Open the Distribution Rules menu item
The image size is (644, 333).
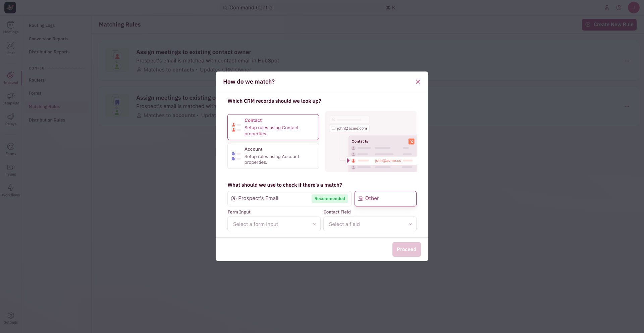click(47, 120)
